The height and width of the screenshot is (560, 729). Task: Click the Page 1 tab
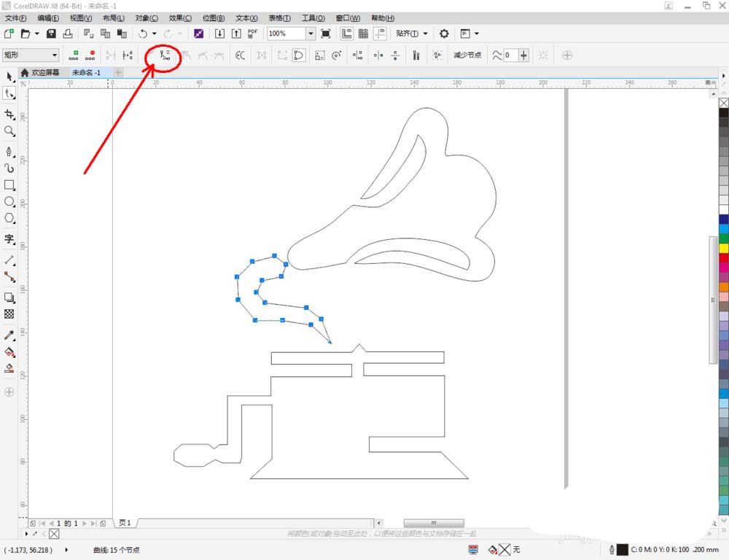125,523
